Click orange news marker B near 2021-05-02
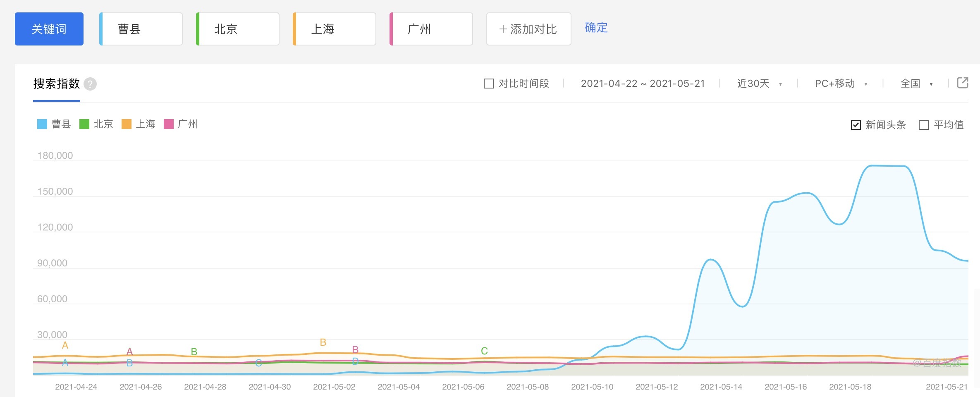The height and width of the screenshot is (397, 980). tap(323, 342)
